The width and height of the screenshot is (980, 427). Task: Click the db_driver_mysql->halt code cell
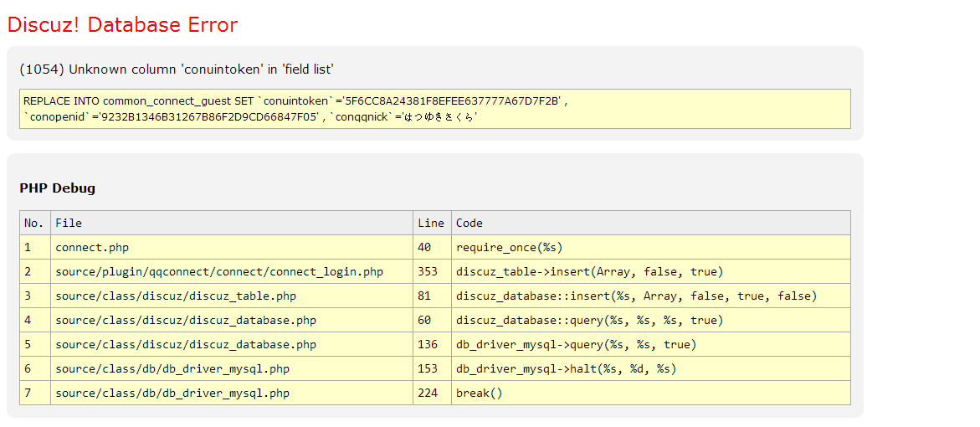point(566,368)
